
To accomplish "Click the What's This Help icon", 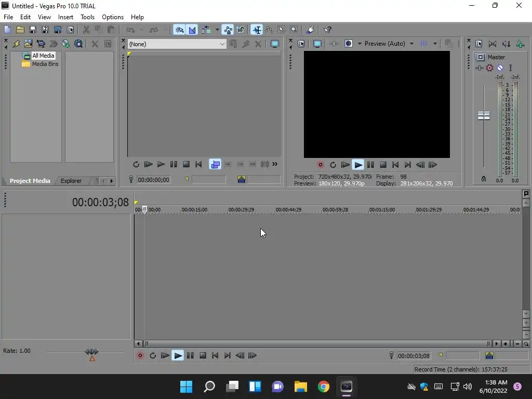I will [327, 30].
